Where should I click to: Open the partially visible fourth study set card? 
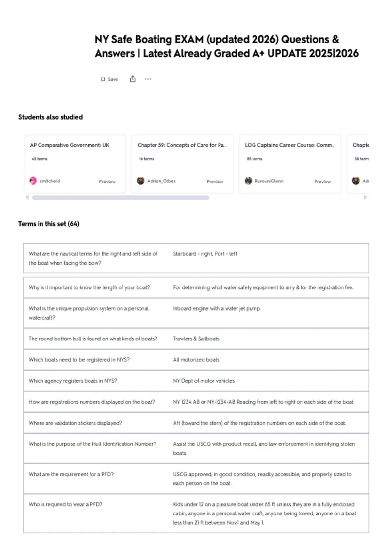[x=358, y=164]
